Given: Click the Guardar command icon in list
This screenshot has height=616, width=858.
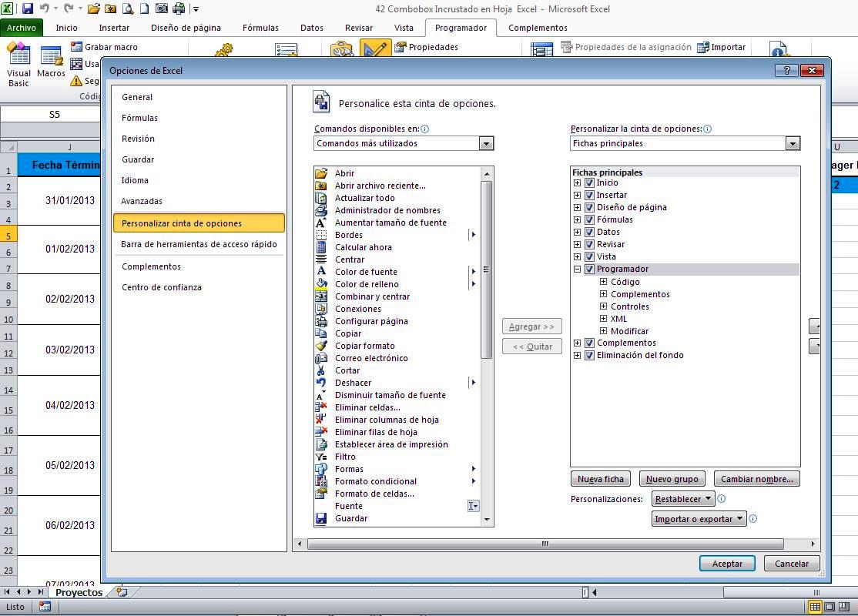Looking at the screenshot, I should click(x=321, y=518).
